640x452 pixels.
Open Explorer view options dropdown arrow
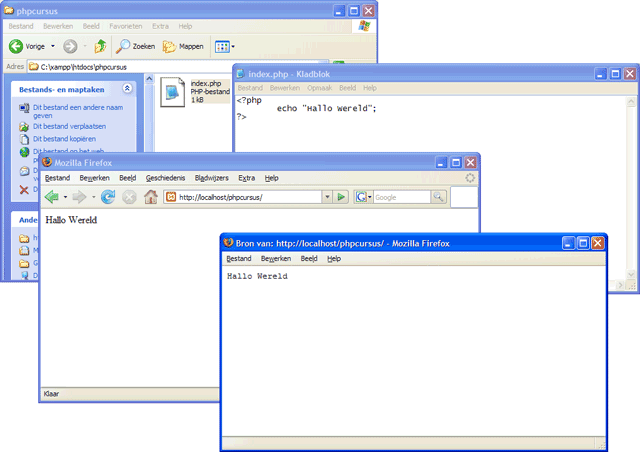(233, 47)
